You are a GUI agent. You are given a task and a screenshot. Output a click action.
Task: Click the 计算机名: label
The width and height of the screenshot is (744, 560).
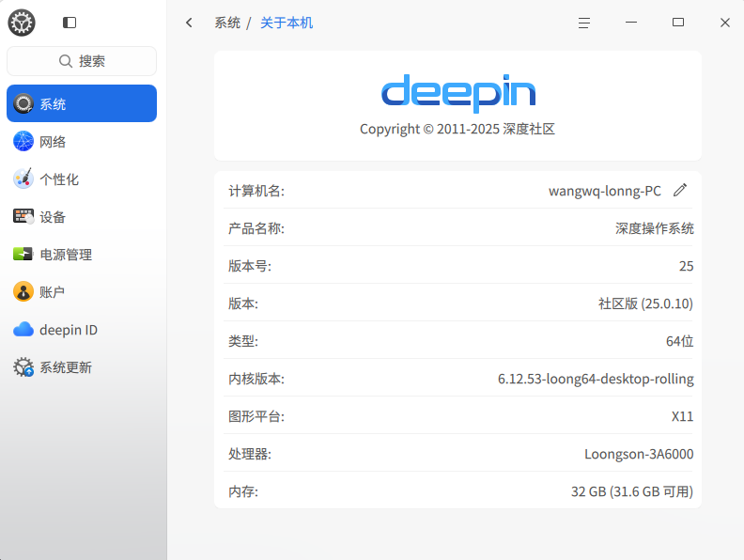[256, 191]
